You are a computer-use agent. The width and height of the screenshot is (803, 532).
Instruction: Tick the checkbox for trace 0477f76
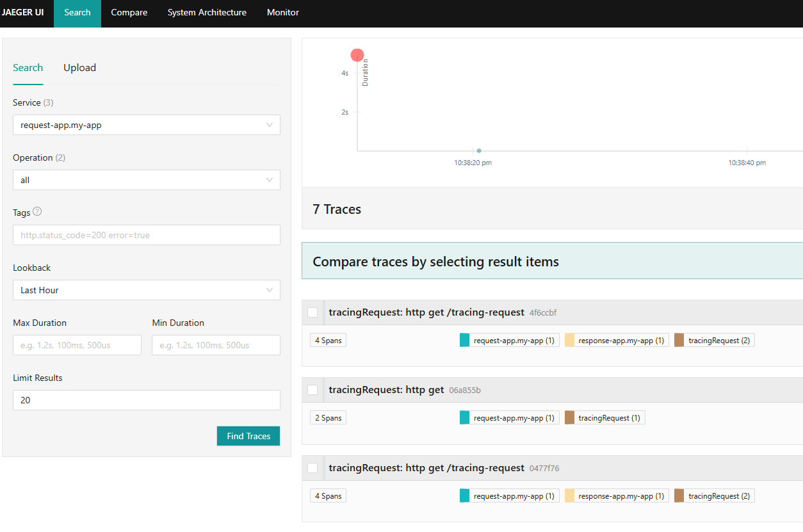click(312, 468)
